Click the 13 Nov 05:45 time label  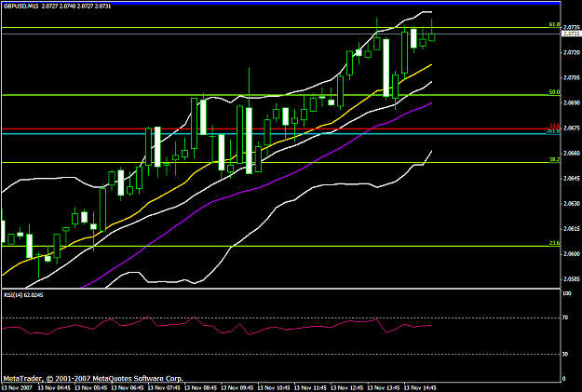90,388
